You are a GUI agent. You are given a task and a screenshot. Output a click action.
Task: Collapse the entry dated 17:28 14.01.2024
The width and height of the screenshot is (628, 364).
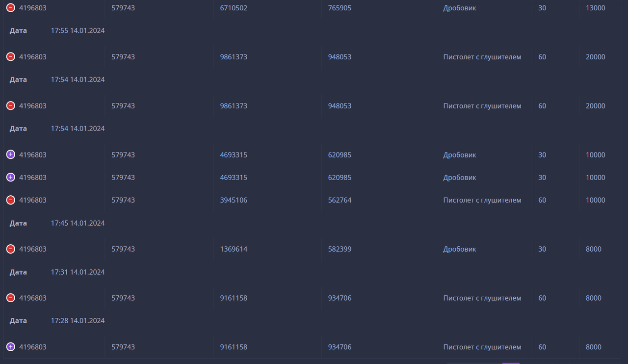[10, 298]
